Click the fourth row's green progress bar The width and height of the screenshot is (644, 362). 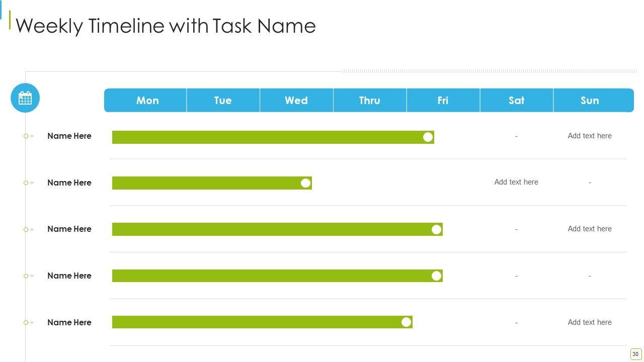point(272,276)
